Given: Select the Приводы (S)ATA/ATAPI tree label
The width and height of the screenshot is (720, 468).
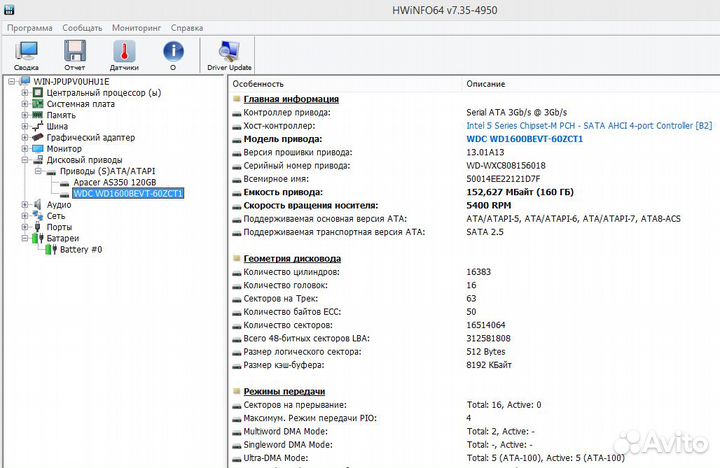Looking at the screenshot, I should click(x=107, y=171).
